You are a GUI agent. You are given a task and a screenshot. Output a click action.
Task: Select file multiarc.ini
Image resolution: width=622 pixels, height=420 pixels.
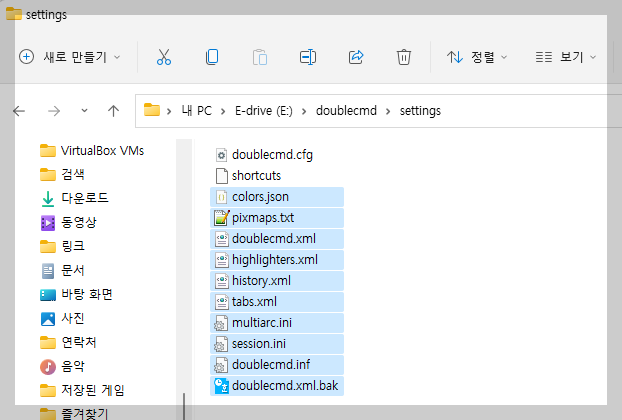click(277, 323)
